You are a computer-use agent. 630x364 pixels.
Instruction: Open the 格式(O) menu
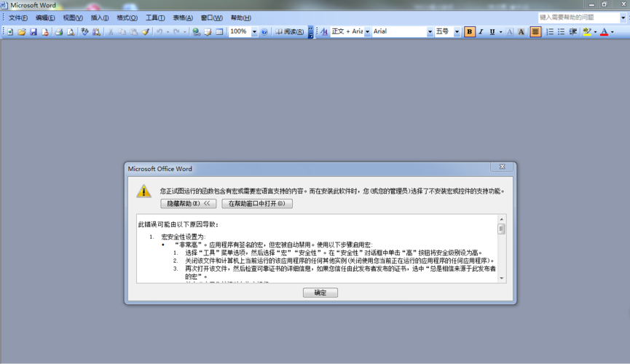(127, 17)
